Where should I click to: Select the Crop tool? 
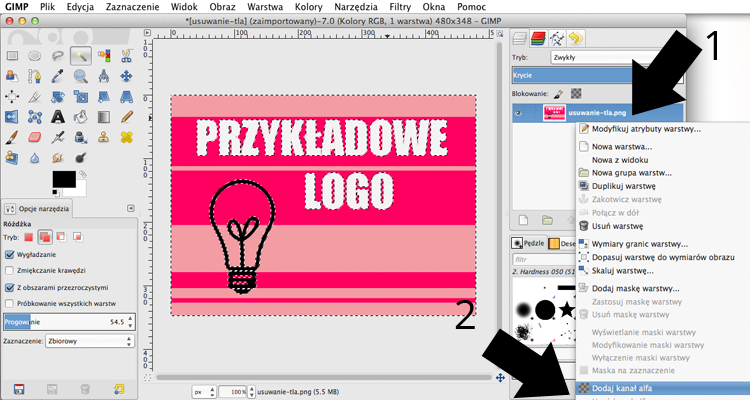(x=34, y=97)
